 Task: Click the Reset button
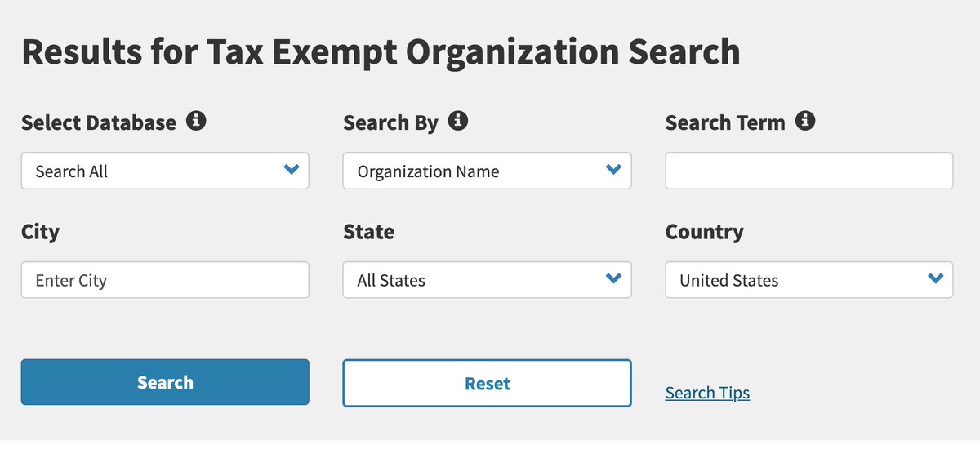(487, 383)
